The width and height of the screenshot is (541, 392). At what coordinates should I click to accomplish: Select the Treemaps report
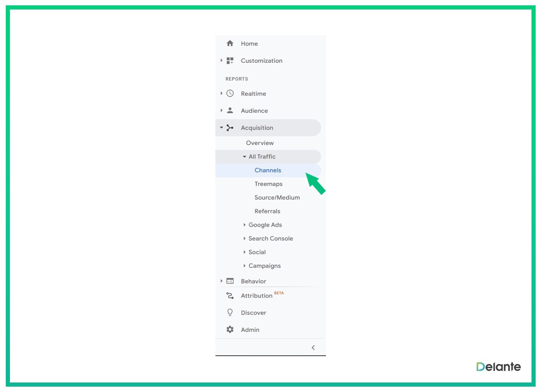point(268,184)
